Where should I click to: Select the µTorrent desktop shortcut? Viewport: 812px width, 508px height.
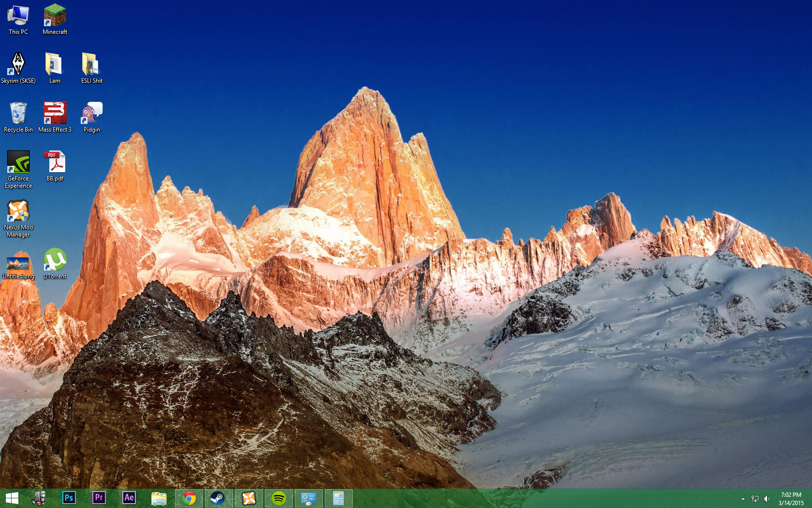click(x=55, y=264)
